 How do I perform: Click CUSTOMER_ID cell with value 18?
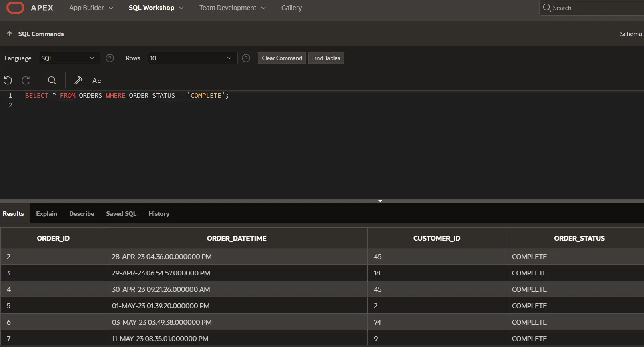pyautogui.click(x=437, y=273)
